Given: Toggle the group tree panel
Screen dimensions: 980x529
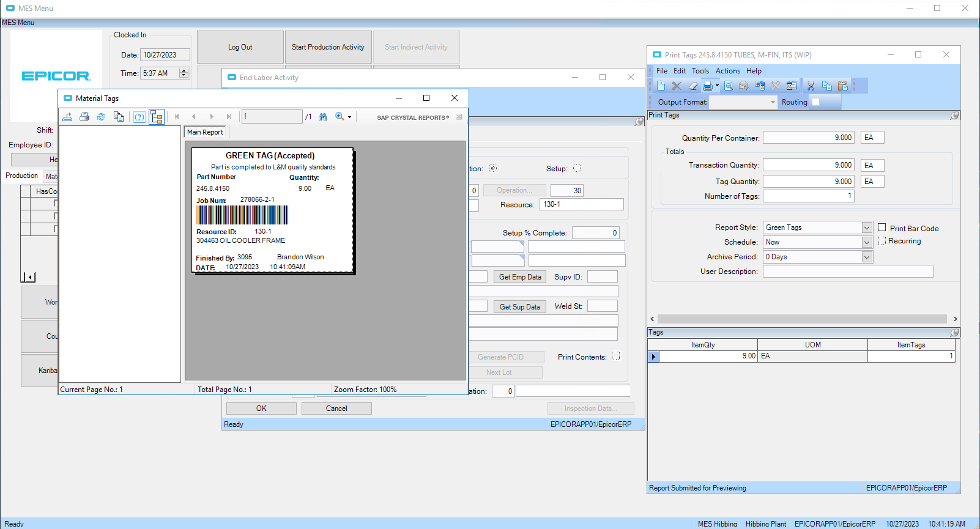Looking at the screenshot, I should pos(157,117).
